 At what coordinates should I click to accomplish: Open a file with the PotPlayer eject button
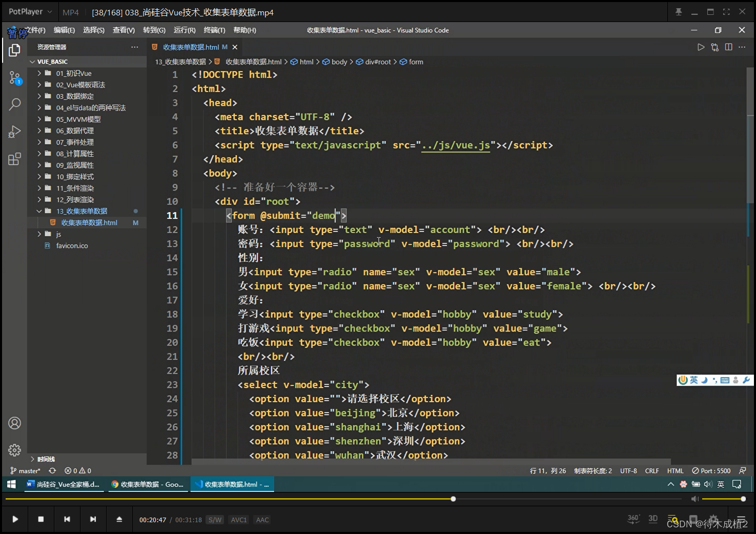119,519
